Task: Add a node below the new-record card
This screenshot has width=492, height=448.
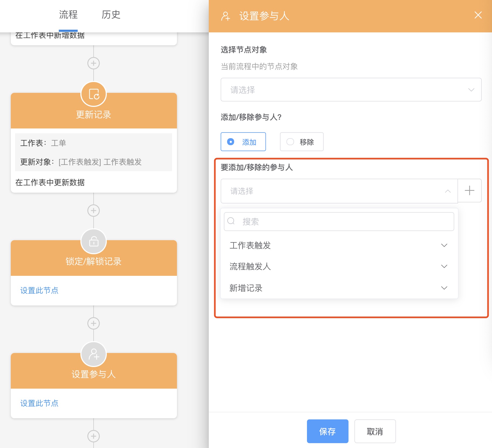Action: 94,63
